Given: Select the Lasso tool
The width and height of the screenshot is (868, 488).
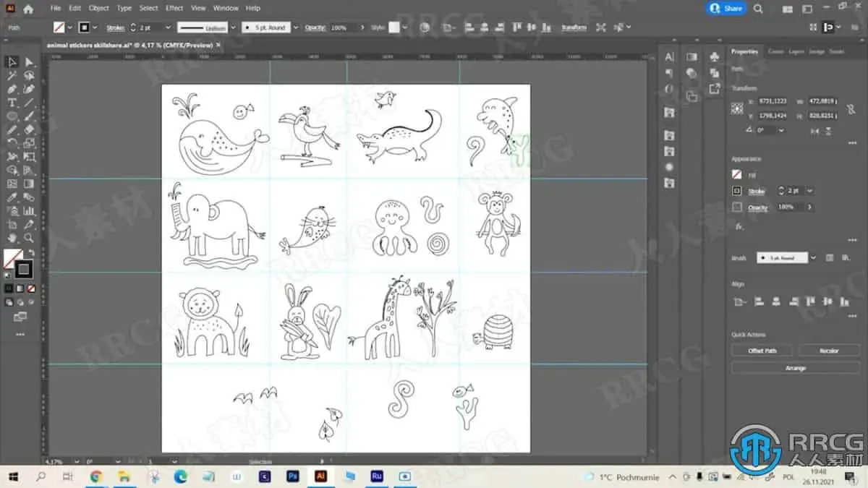Looking at the screenshot, I should point(29,75).
